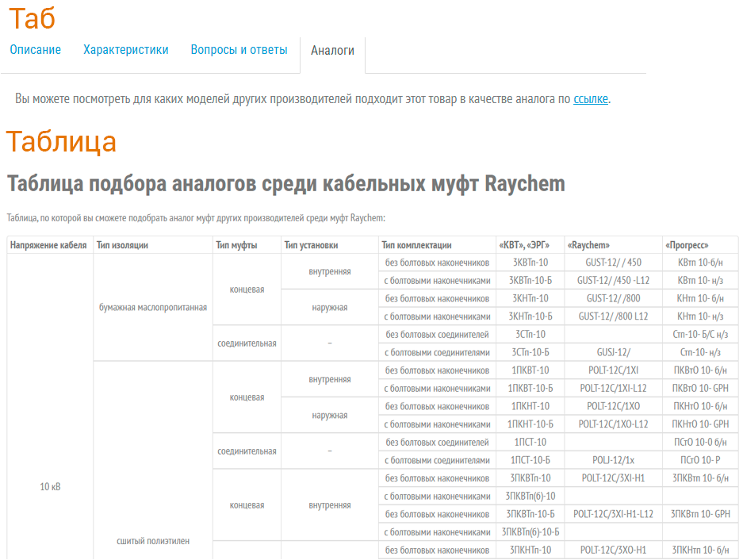
Task: Click cell 'POLT-12C/3XI-H1-L12'
Action: [613, 515]
